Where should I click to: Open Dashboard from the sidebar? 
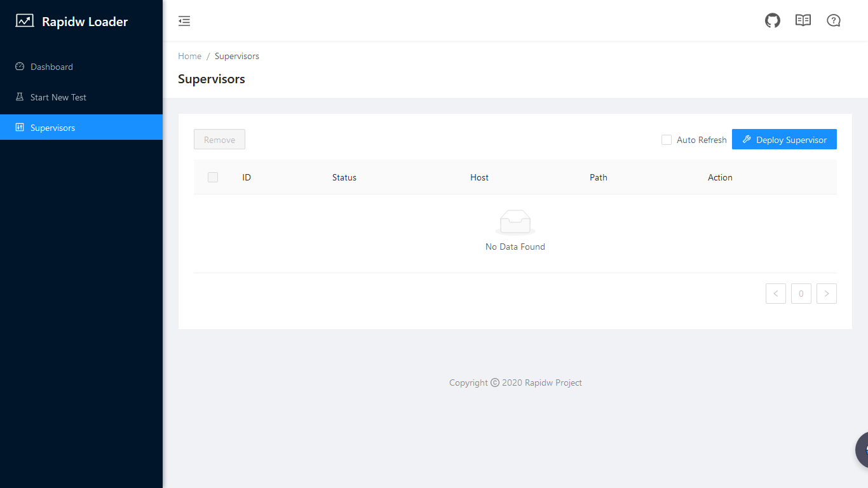81,67
